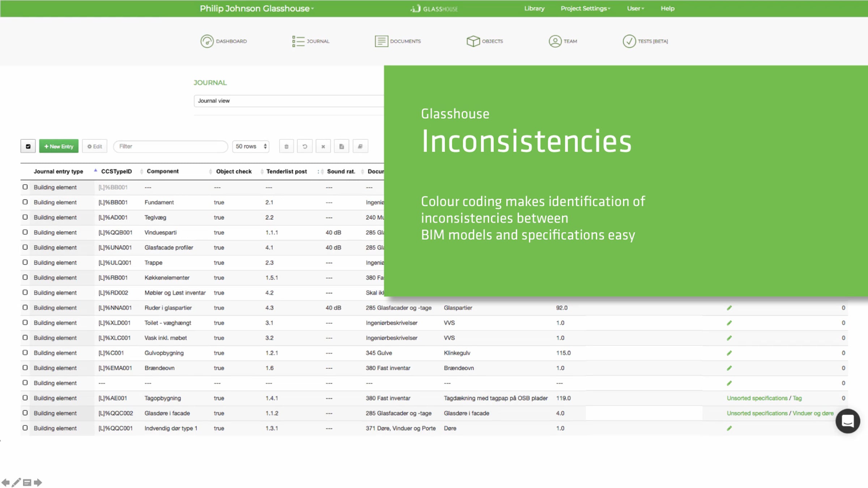Click the document export icon
This screenshot has width=868, height=488.
click(341, 146)
